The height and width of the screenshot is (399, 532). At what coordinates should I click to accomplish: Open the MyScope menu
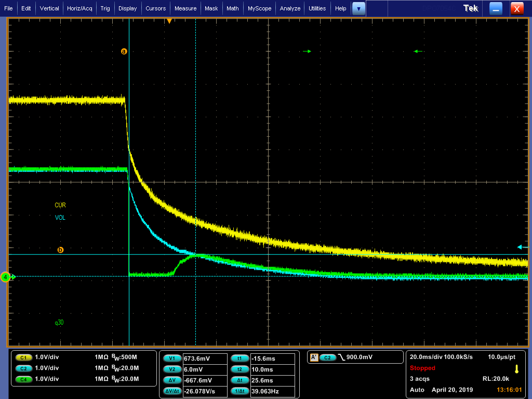coord(259,8)
